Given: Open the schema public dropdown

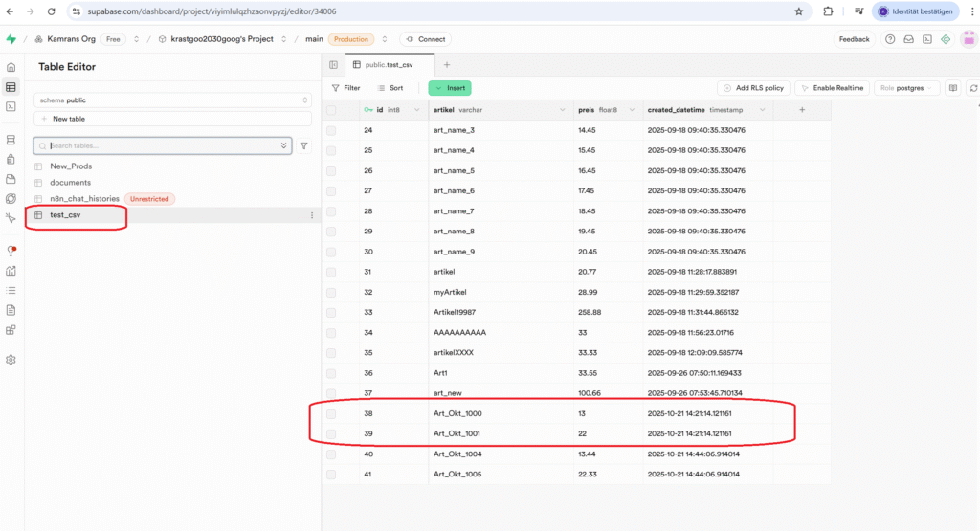Looking at the screenshot, I should click(x=172, y=100).
